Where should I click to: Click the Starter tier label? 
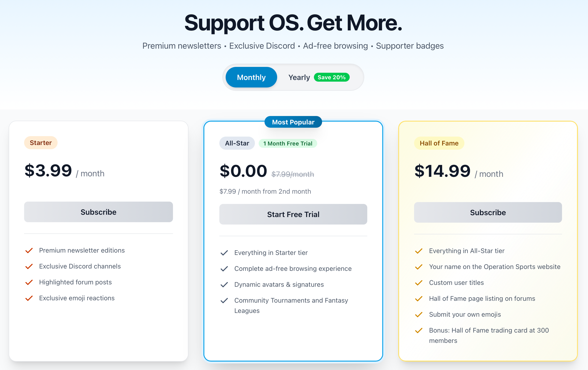[40, 143]
